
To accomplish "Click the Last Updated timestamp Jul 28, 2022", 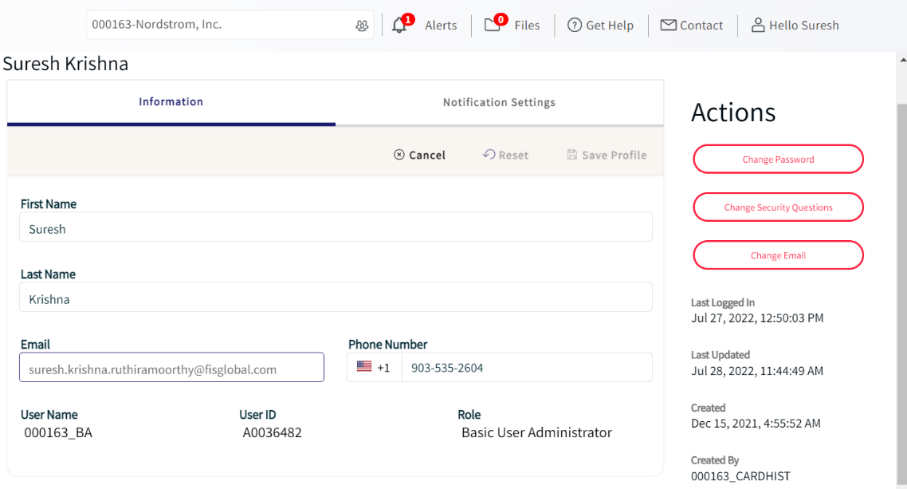I will (757, 371).
